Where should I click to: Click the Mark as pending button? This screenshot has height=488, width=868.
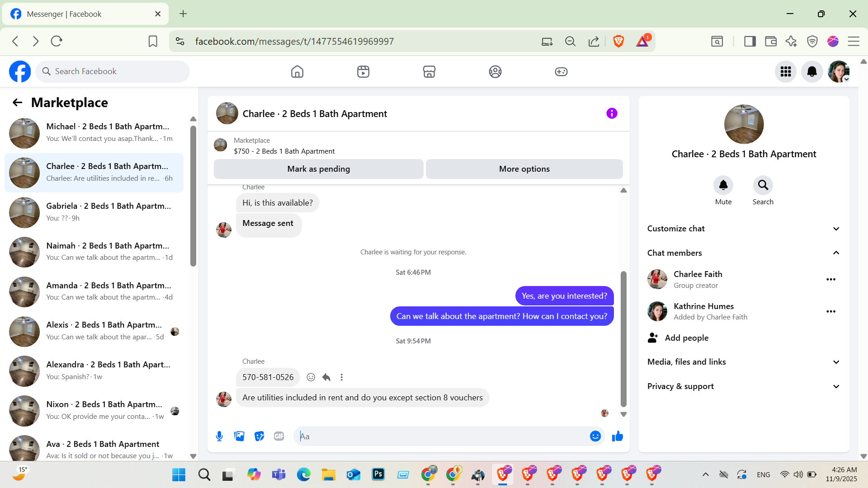(x=318, y=169)
